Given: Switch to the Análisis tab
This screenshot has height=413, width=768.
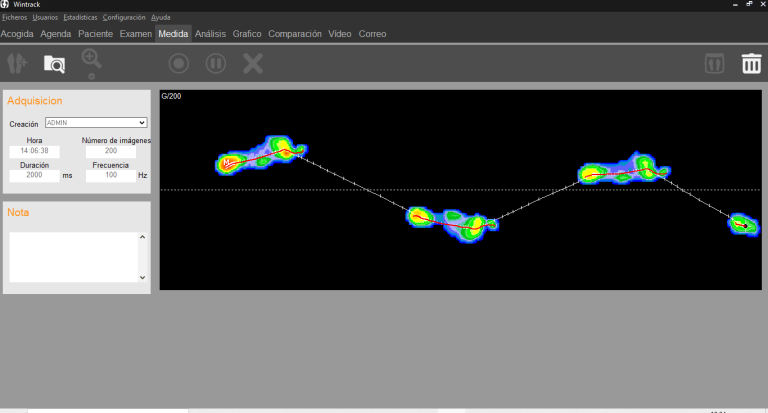Looking at the screenshot, I should tap(210, 34).
